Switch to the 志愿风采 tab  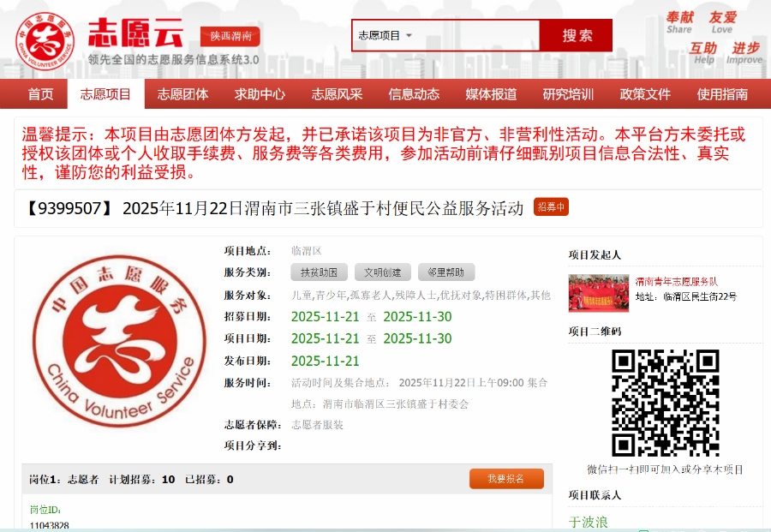coord(337,94)
